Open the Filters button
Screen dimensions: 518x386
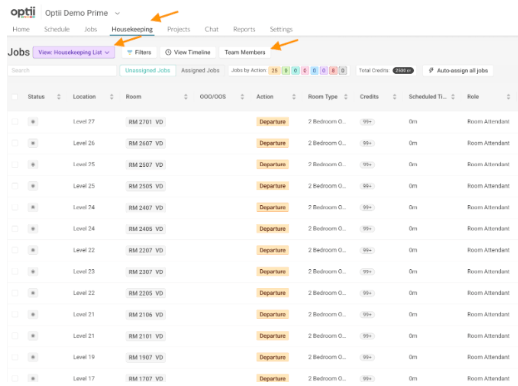point(139,52)
